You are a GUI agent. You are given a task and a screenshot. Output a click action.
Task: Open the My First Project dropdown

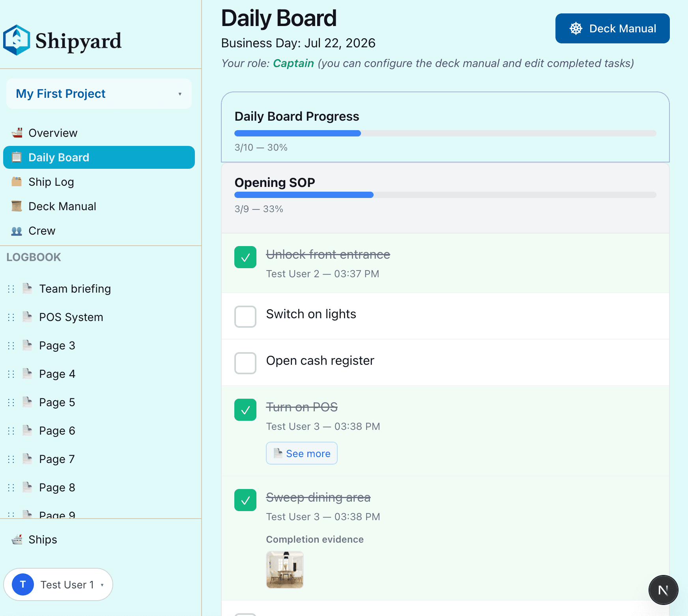pos(99,93)
